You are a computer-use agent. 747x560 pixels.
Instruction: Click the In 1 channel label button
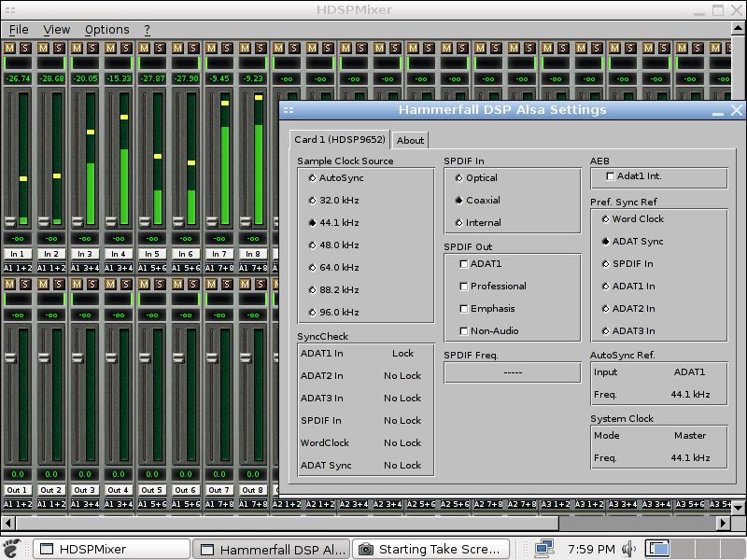(x=17, y=254)
